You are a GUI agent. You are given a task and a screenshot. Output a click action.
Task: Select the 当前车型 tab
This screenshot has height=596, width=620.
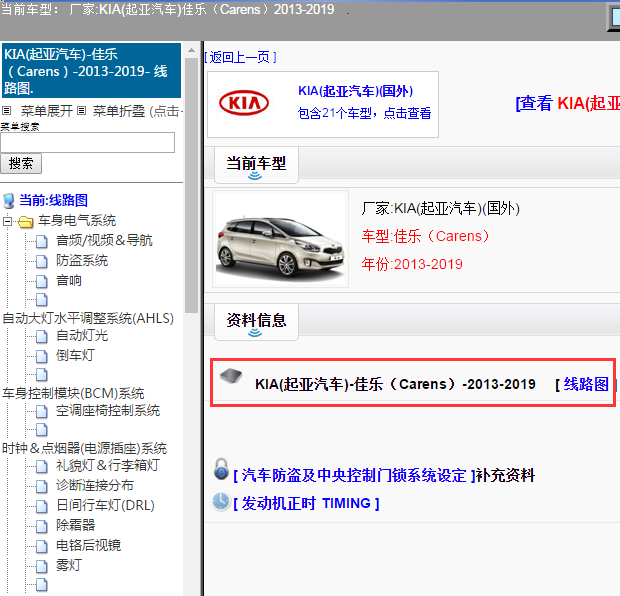click(x=256, y=165)
